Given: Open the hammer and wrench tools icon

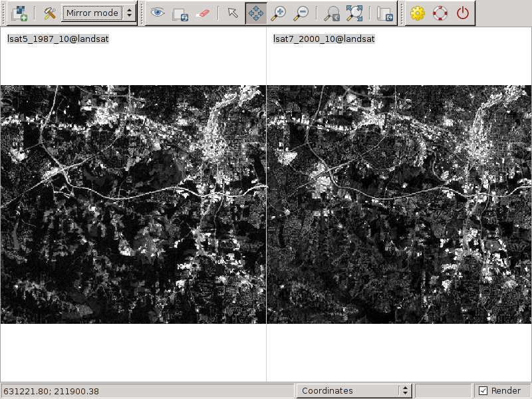Looking at the screenshot, I should 49,13.
